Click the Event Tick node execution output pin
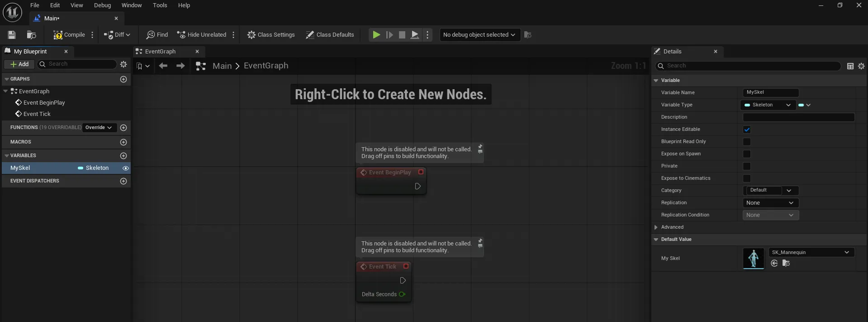 click(403, 280)
